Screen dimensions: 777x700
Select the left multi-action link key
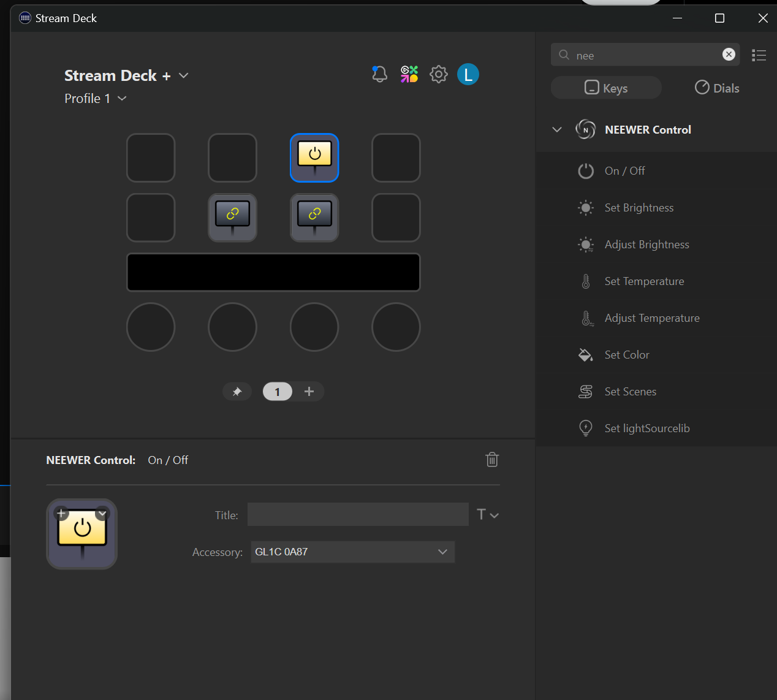pyautogui.click(x=232, y=218)
